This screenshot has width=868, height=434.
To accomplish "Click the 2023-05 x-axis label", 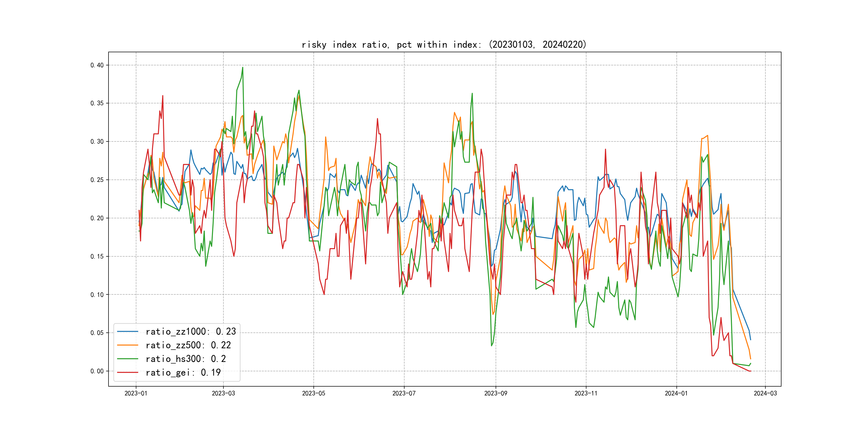I will coord(313,393).
